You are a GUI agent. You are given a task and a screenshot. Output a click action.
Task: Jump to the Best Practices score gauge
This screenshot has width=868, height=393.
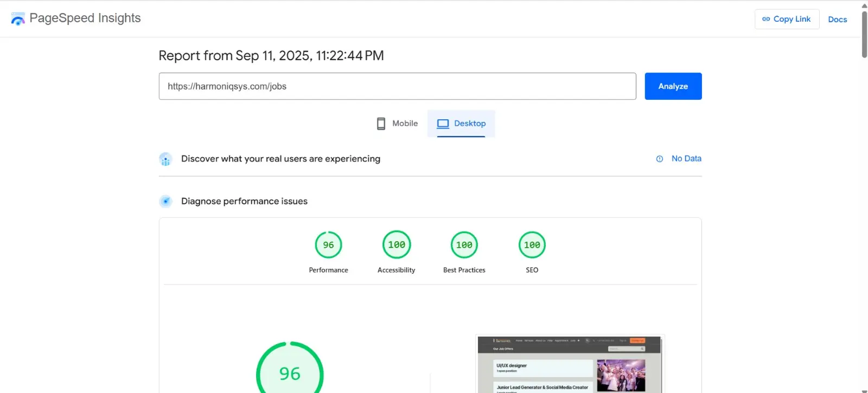click(464, 245)
